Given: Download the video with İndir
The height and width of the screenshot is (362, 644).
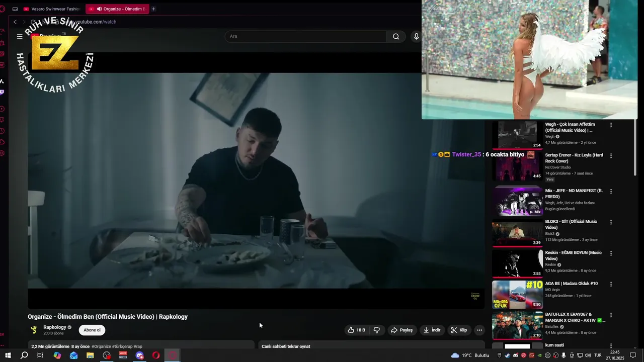Looking at the screenshot, I should [x=432, y=330].
